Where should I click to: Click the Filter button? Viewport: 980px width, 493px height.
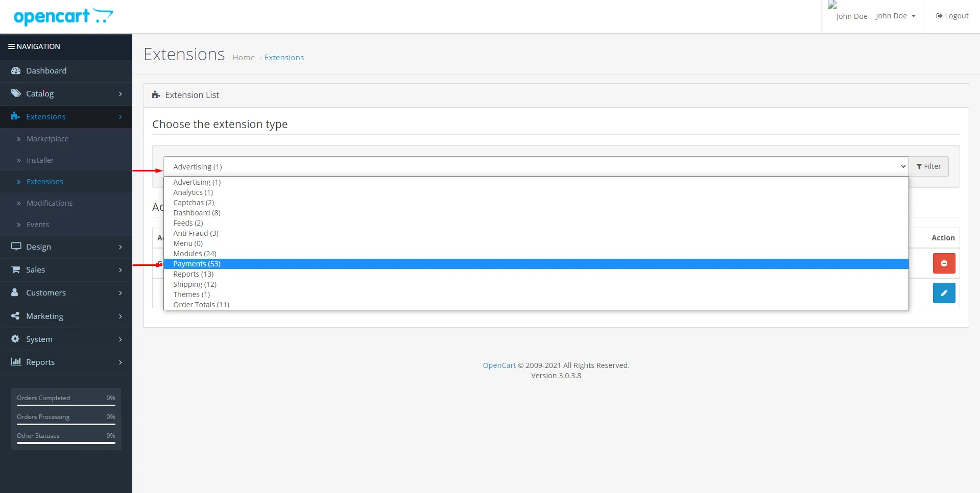point(928,166)
